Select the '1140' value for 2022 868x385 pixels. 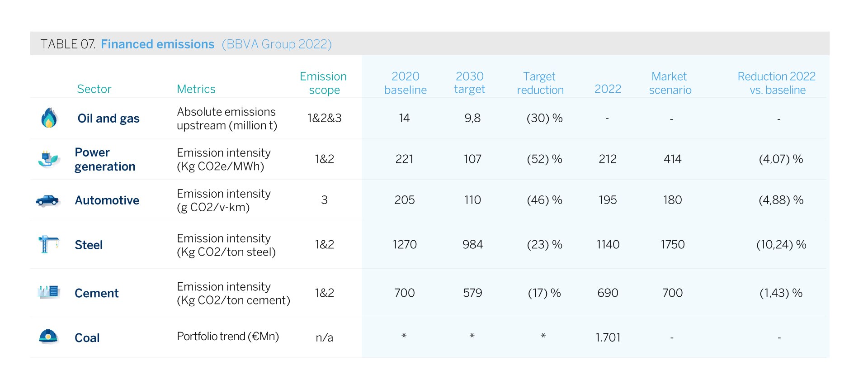(608, 245)
